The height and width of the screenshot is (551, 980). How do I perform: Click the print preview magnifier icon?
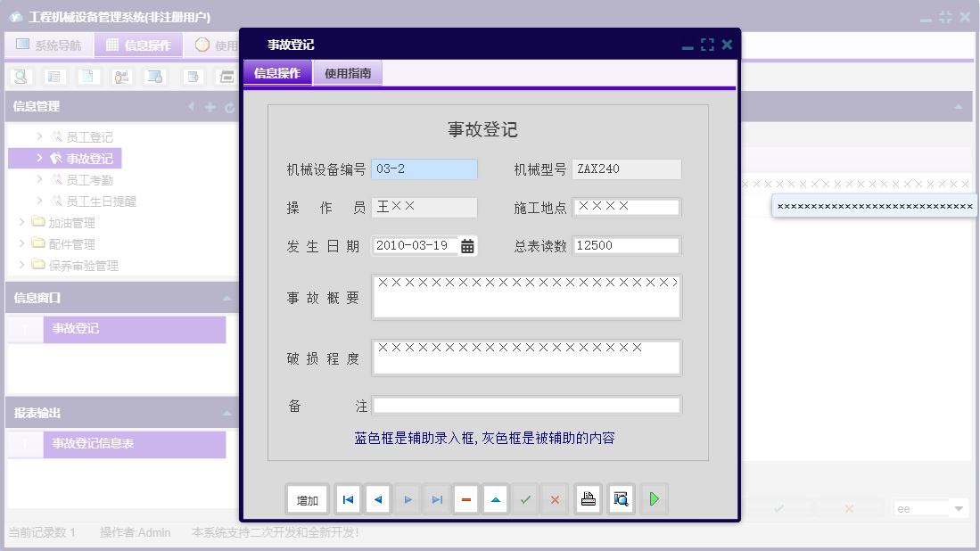621,499
